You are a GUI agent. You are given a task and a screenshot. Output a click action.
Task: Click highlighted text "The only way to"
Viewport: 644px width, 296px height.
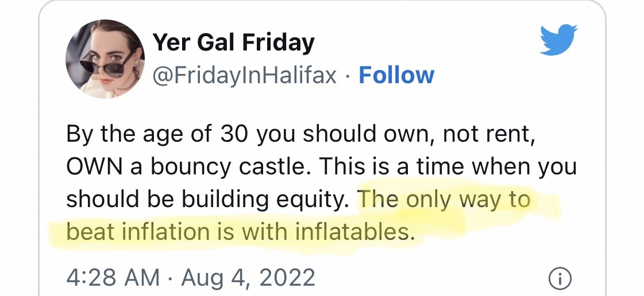coord(442,199)
